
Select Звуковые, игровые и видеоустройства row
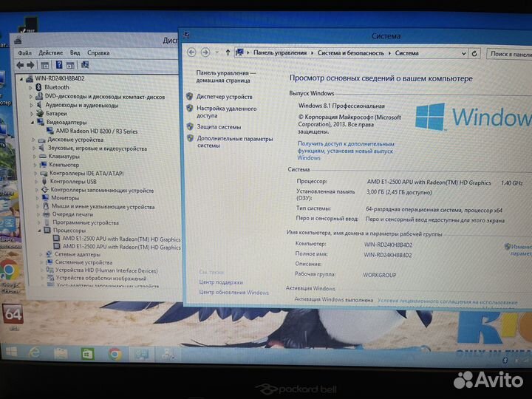(x=98, y=149)
